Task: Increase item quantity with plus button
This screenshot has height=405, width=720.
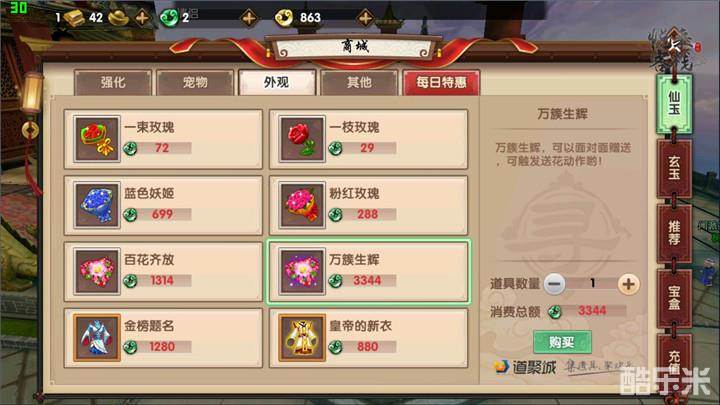Action: [x=628, y=284]
